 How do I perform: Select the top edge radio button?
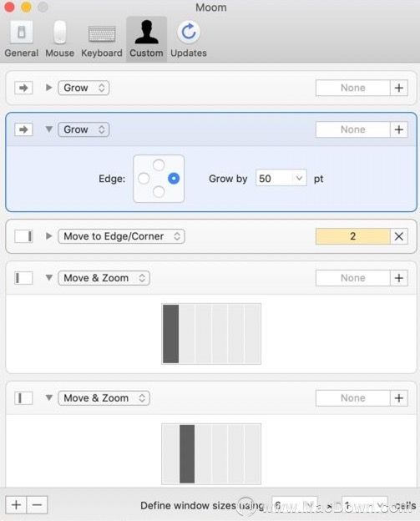pyautogui.click(x=159, y=164)
